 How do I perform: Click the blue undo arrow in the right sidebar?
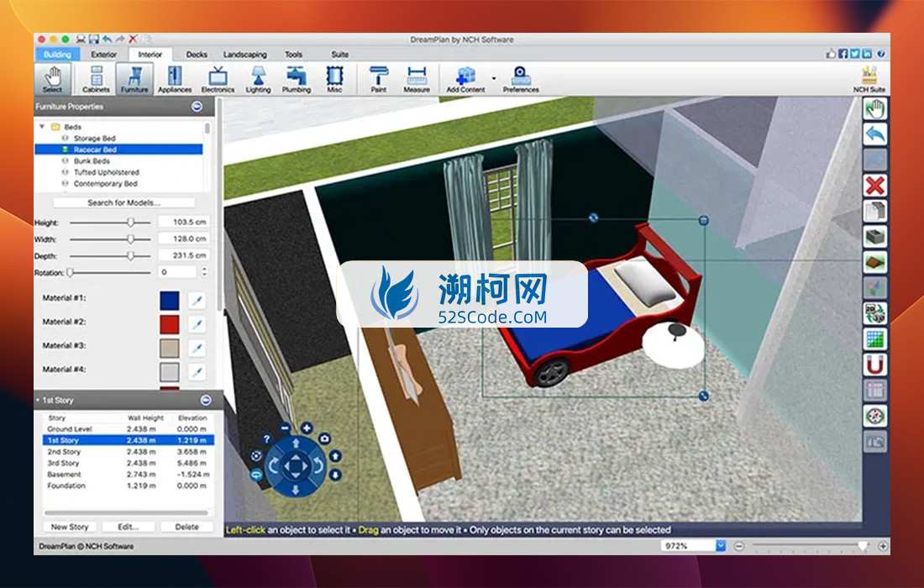click(x=875, y=134)
